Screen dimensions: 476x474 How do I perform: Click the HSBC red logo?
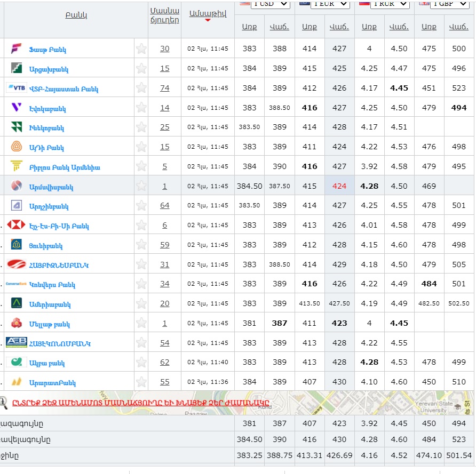[17, 225]
